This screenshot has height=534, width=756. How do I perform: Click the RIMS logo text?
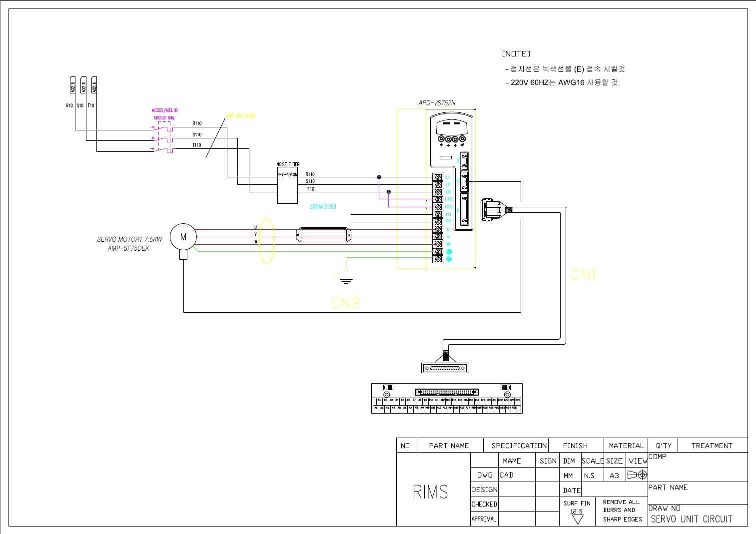pos(430,492)
